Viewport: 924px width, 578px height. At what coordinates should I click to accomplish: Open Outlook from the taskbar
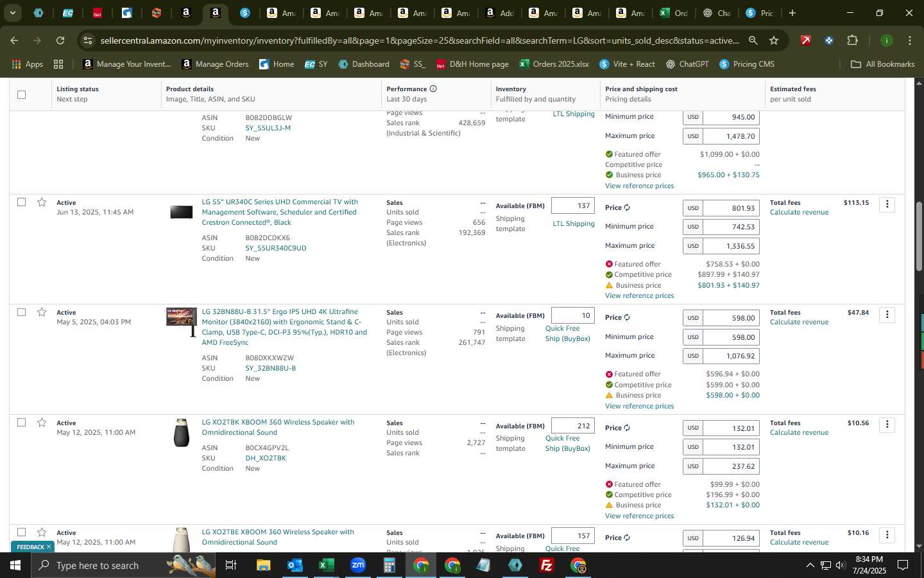[295, 565]
